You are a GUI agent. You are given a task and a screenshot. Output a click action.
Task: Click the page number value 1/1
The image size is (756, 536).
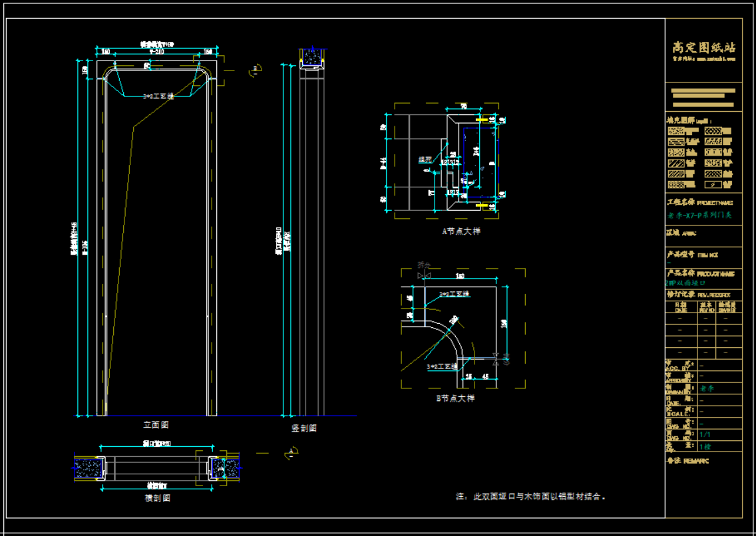point(705,434)
